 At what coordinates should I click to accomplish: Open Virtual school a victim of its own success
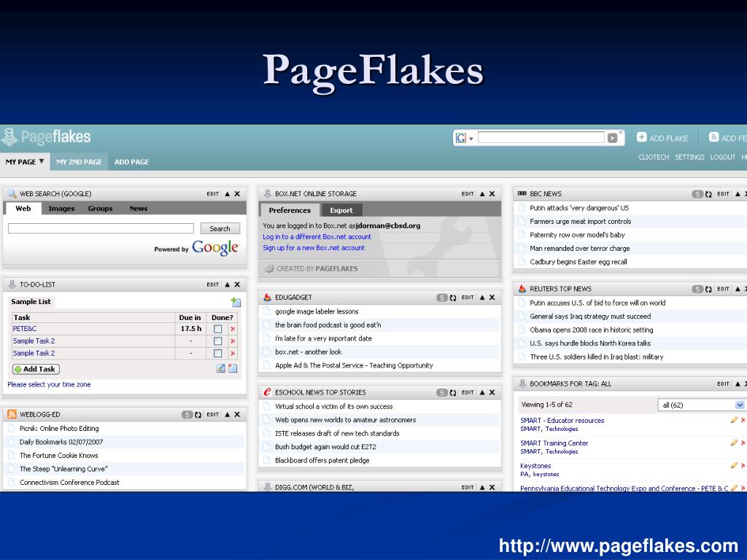pyautogui.click(x=334, y=407)
